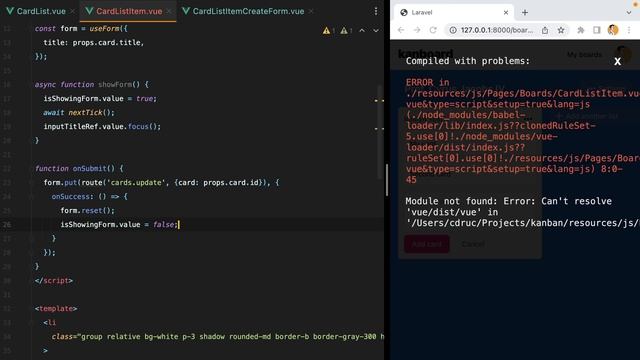This screenshot has height=360, width=640.
Task: Go forward in the browser
Action: pyautogui.click(x=417, y=30)
